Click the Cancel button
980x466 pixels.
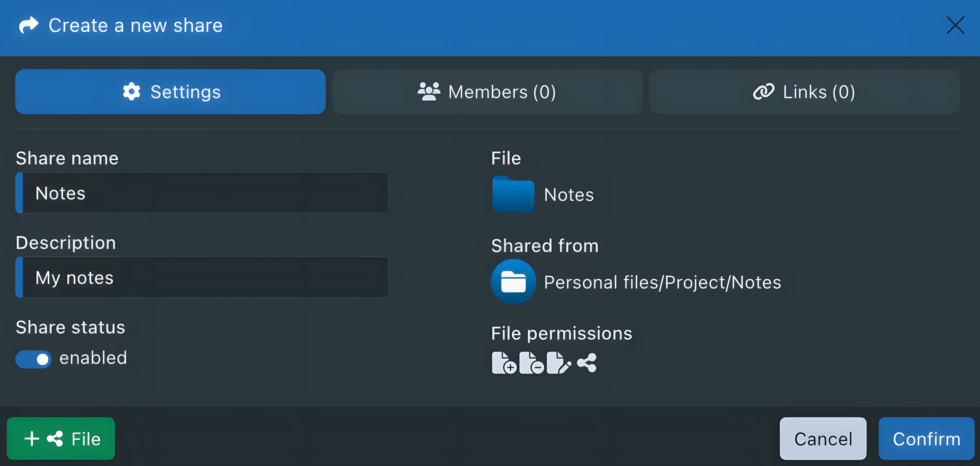[823, 438]
